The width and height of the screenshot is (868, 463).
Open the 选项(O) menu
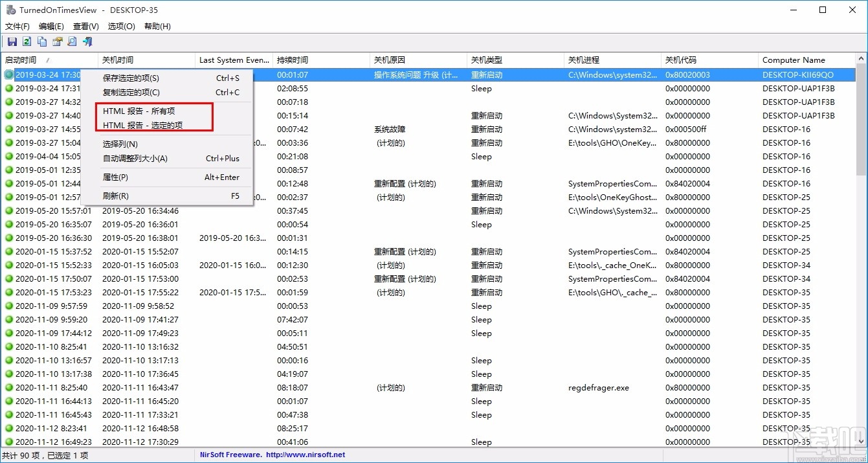(120, 26)
